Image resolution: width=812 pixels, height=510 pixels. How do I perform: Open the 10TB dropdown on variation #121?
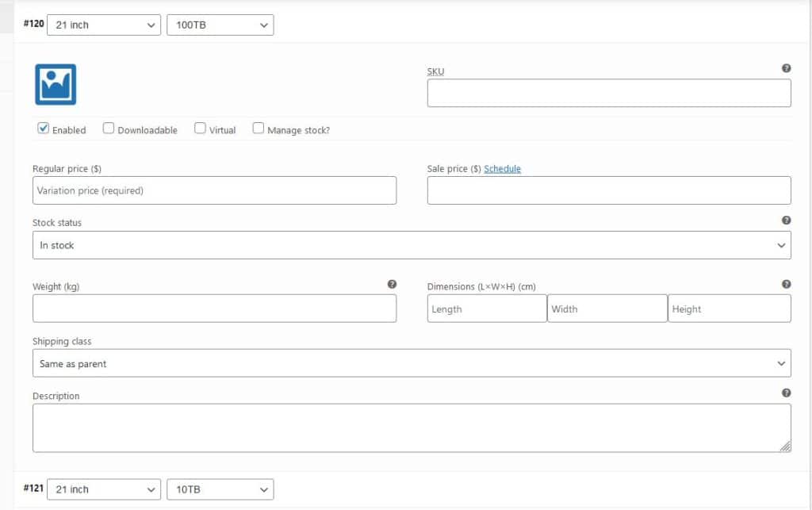(x=220, y=489)
